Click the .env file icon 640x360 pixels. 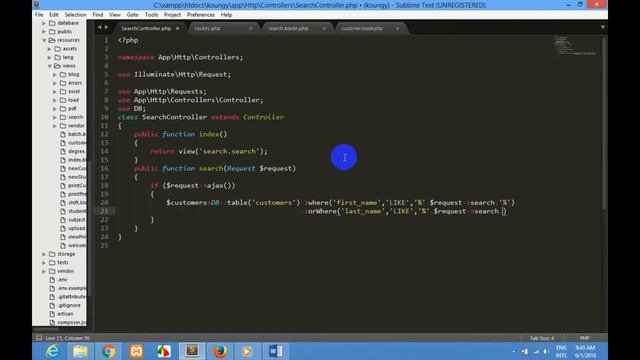(x=52, y=280)
